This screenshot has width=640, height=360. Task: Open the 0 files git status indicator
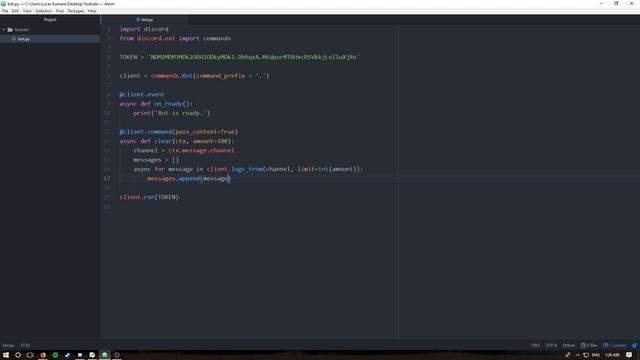589,345
